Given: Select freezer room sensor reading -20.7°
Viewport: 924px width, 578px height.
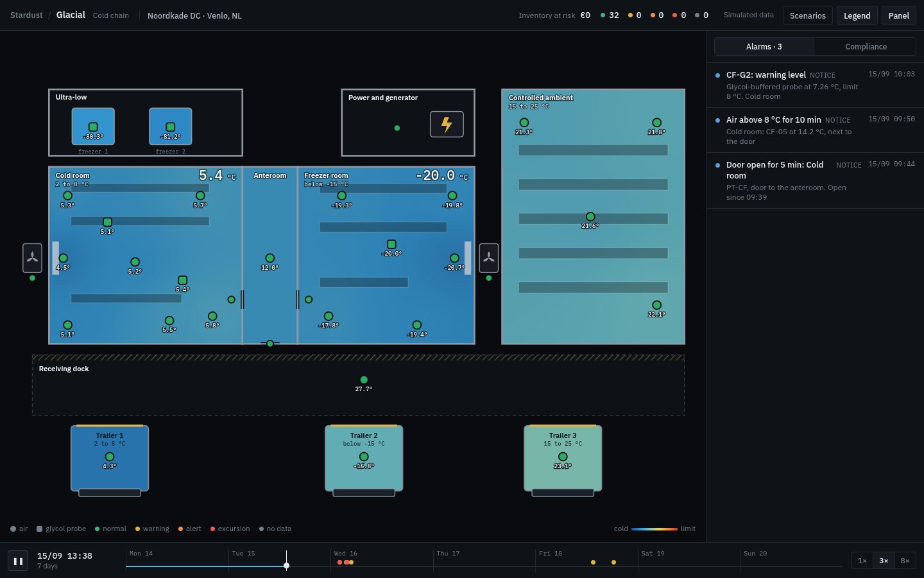Looking at the screenshot, I should click(454, 258).
